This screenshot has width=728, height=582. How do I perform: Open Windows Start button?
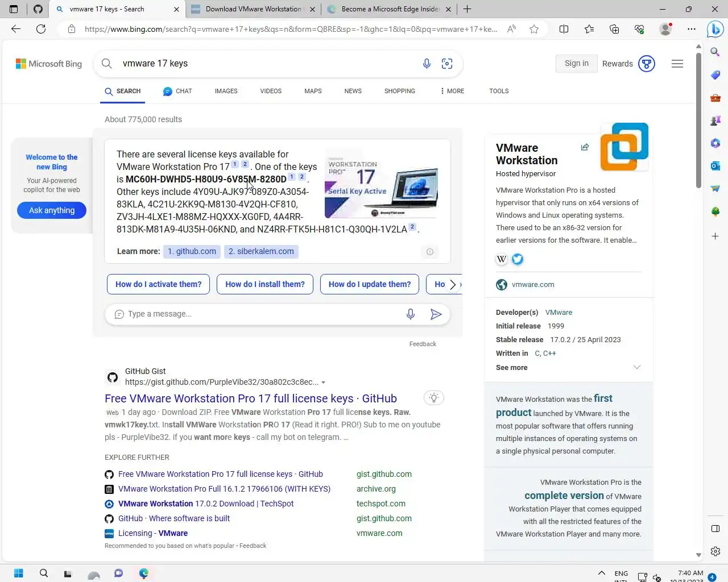pyautogui.click(x=18, y=573)
